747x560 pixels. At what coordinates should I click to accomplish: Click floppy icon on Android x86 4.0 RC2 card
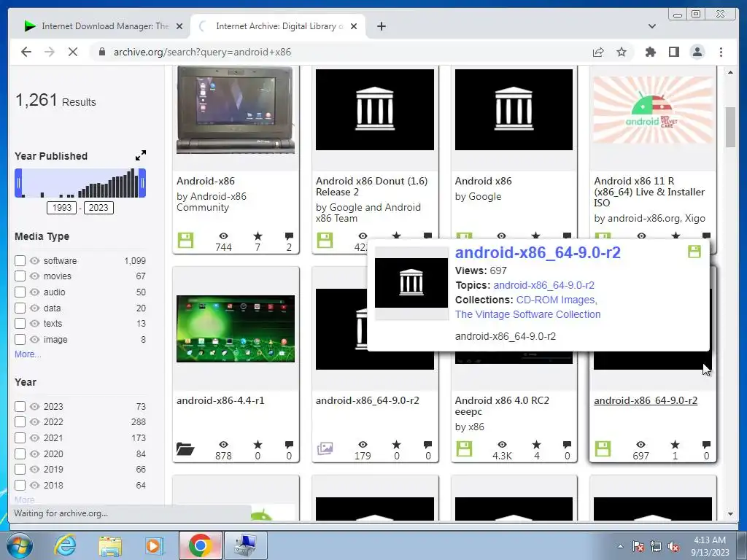coord(464,448)
